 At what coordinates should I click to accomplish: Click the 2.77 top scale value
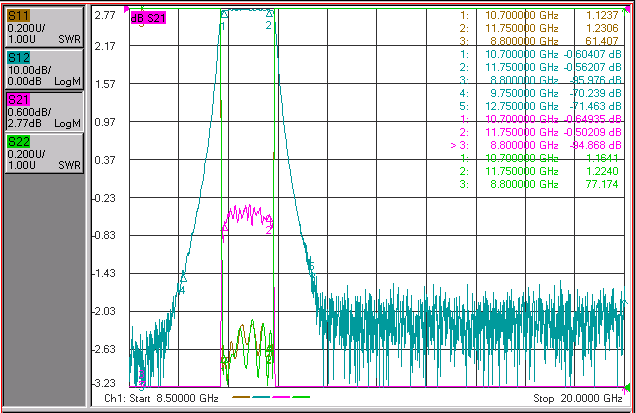click(105, 15)
